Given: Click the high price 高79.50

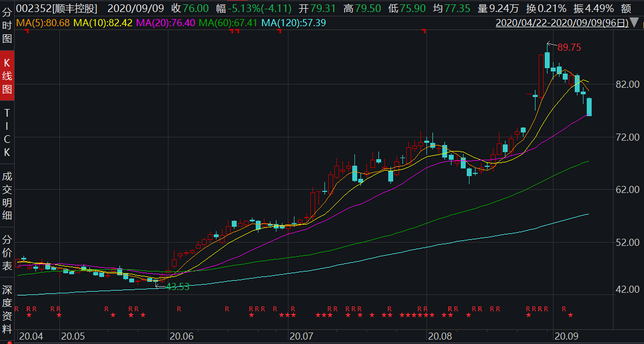Looking at the screenshot, I should point(362,8).
